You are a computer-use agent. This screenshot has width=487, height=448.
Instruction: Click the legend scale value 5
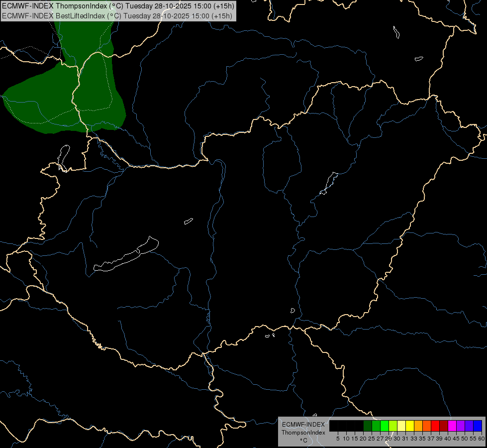click(x=338, y=439)
